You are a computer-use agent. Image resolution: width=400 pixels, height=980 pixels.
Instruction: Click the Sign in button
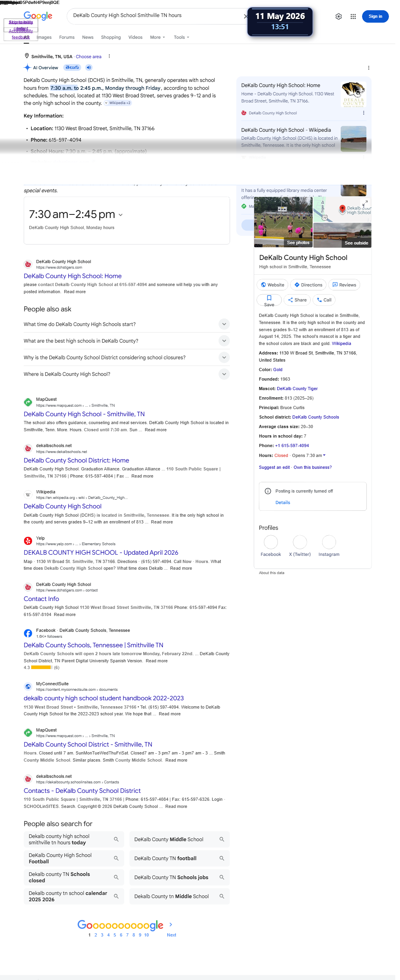[x=375, y=17]
